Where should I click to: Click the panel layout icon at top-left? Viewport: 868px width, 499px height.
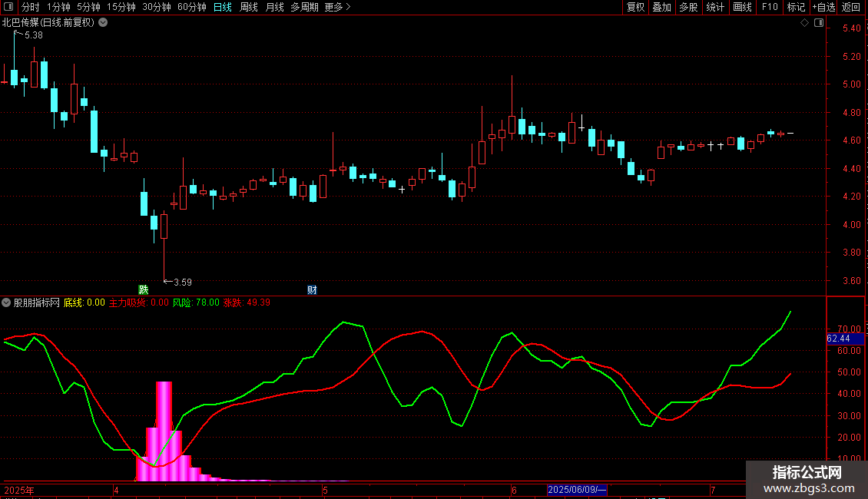[8, 7]
